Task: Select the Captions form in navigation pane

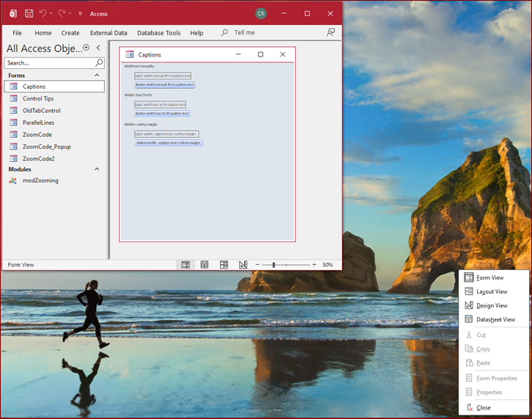Action: 54,87
